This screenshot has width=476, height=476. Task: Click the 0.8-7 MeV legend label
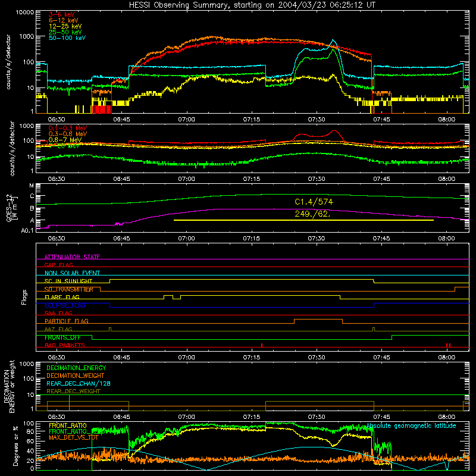click(65, 140)
